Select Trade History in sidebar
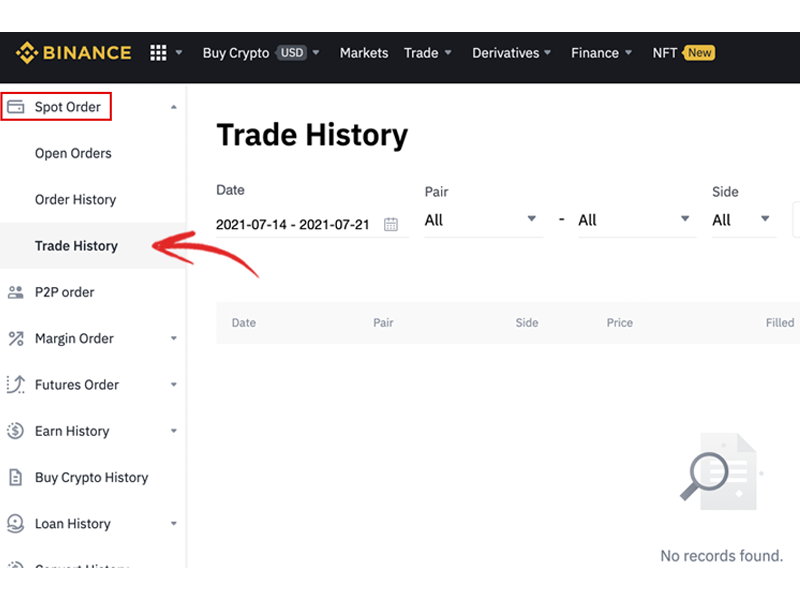 click(77, 246)
